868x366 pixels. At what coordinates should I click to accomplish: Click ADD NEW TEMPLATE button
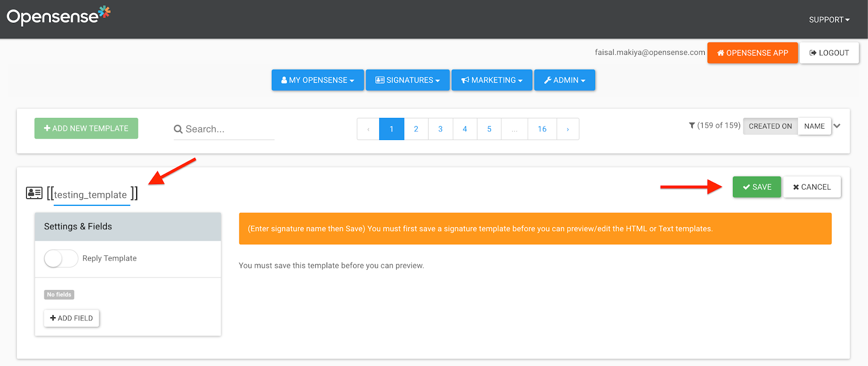pos(86,128)
